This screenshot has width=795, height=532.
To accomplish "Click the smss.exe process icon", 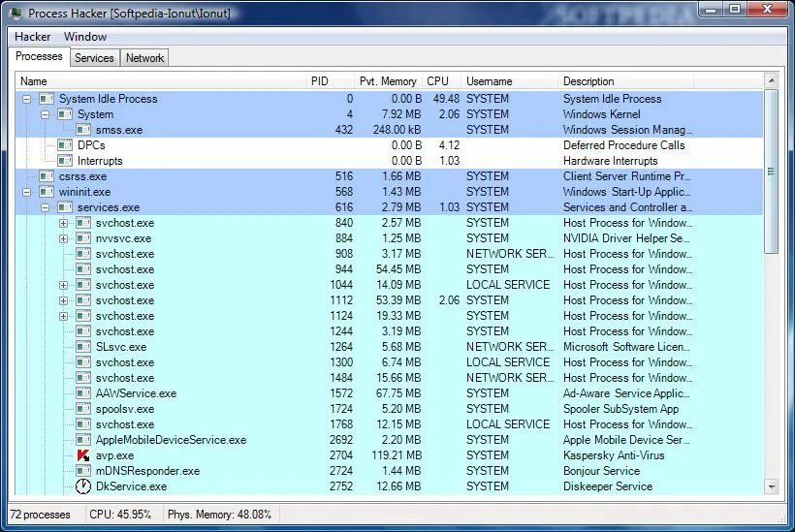I will (83, 130).
